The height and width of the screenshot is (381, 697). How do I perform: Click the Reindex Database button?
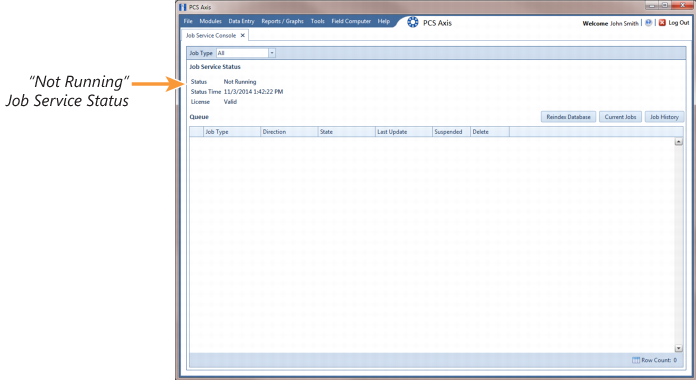tap(568, 117)
